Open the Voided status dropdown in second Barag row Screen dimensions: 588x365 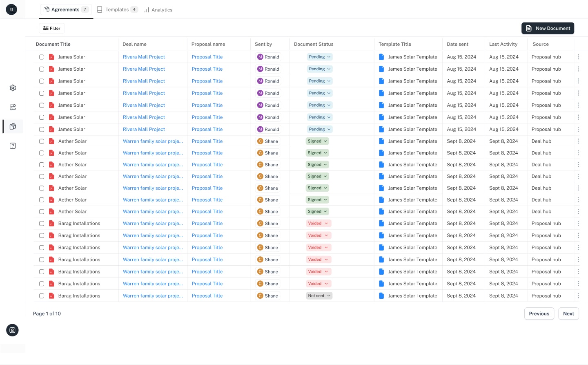(x=318, y=235)
